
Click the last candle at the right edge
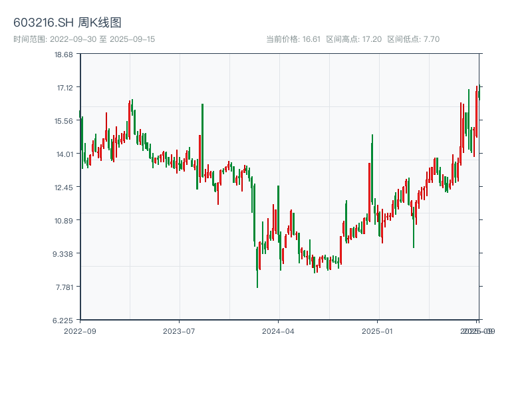coord(479,92)
